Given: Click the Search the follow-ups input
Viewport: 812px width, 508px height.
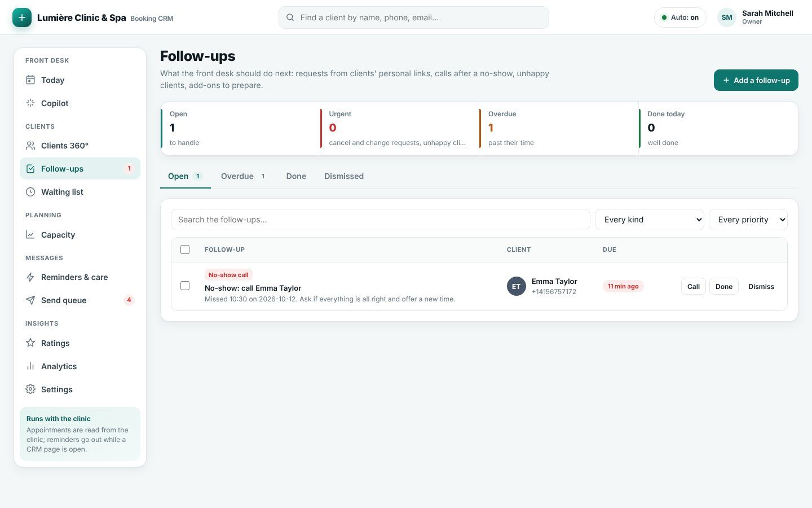Looking at the screenshot, I should click(x=381, y=220).
